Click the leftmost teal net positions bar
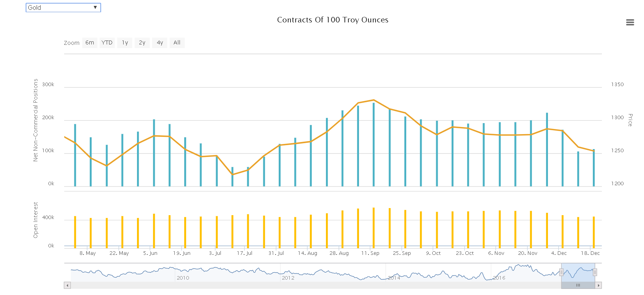The height and width of the screenshot is (295, 644). pyautogui.click(x=75, y=155)
